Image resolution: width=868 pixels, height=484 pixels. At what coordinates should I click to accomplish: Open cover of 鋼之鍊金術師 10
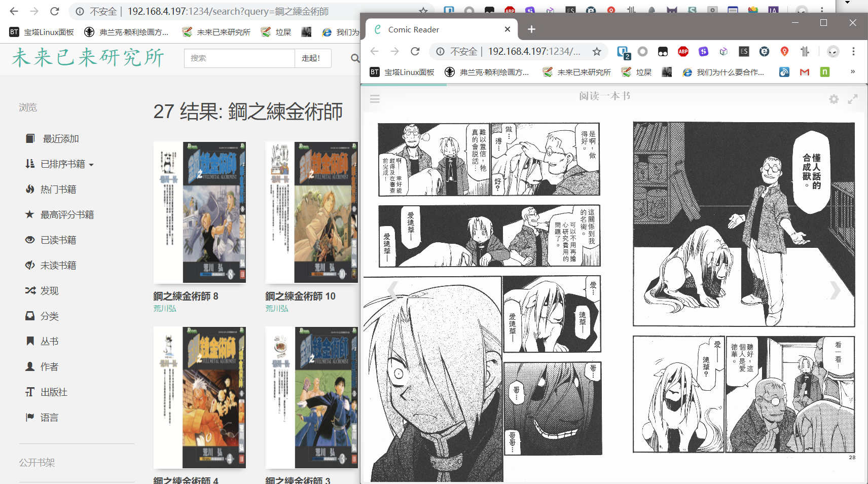tap(311, 212)
